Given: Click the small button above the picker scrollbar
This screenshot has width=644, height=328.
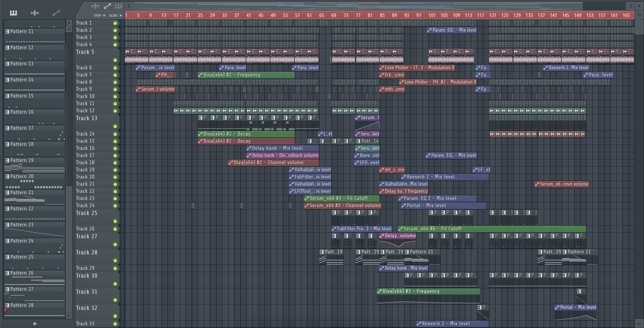Looking at the screenshot, I should pyautogui.click(x=69, y=23).
